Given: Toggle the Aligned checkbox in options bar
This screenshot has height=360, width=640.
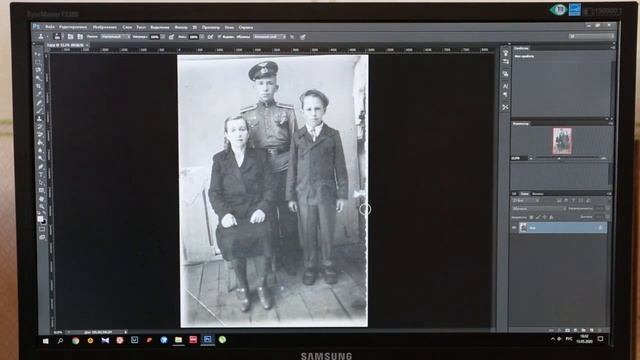Looking at the screenshot, I should 219,37.
